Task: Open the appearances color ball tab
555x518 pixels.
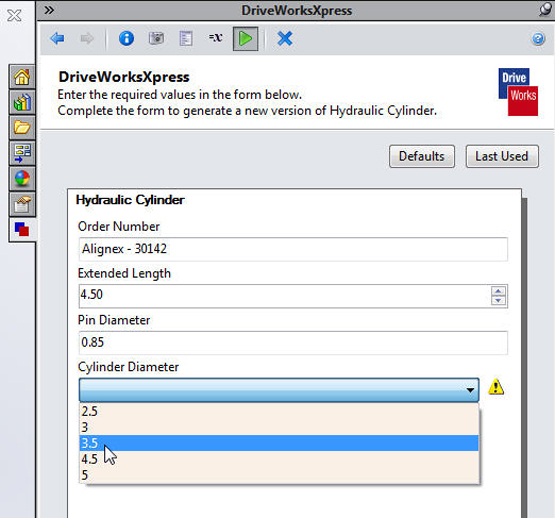Action: pyautogui.click(x=22, y=178)
